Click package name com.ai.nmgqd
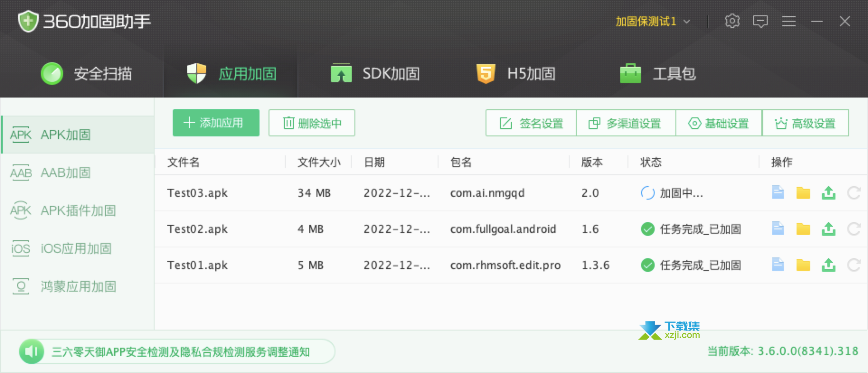Viewport: 868px width, 373px height. pos(487,193)
